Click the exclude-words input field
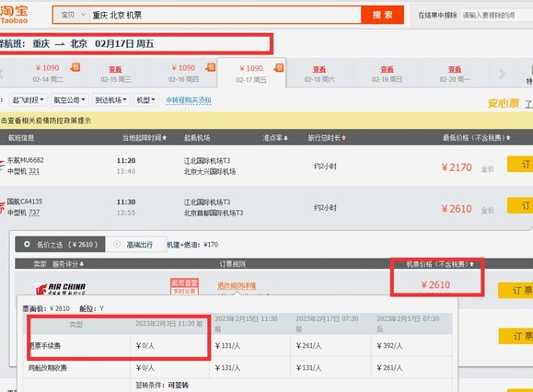Viewport: 533px width, 392px height. point(497,16)
